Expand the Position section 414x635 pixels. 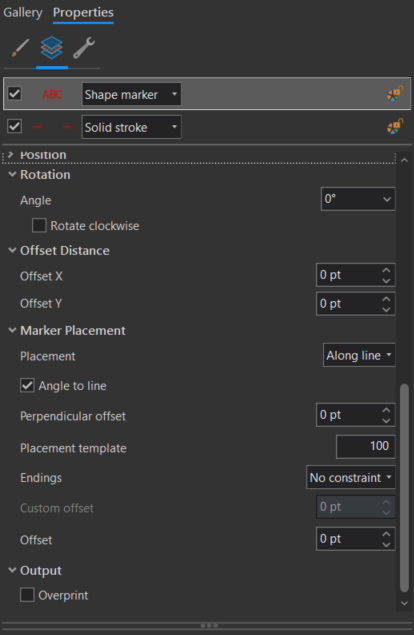tap(11, 155)
